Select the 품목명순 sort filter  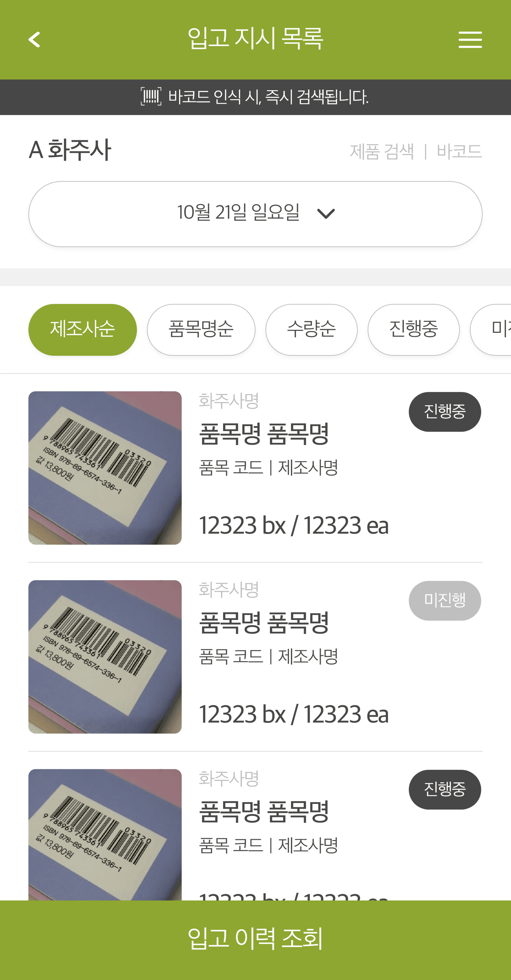coord(201,329)
